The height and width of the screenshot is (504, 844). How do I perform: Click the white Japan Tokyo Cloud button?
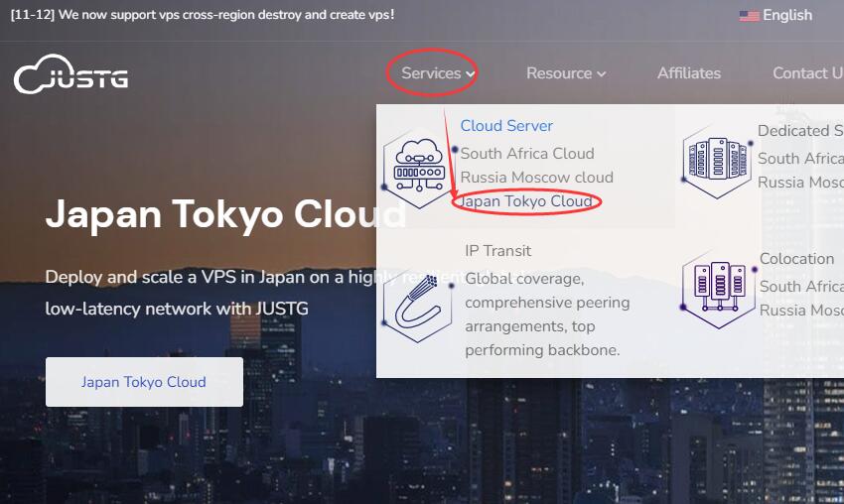(x=144, y=382)
